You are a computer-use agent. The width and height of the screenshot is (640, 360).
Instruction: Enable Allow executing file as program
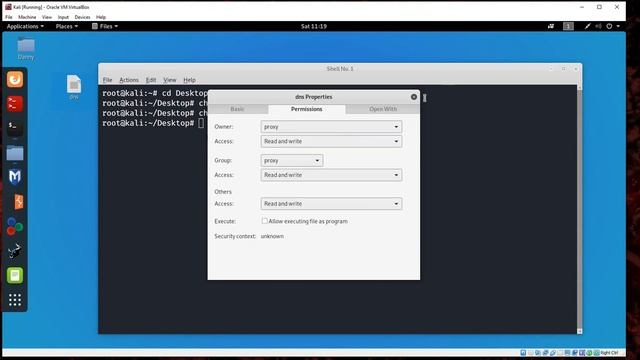[264, 221]
